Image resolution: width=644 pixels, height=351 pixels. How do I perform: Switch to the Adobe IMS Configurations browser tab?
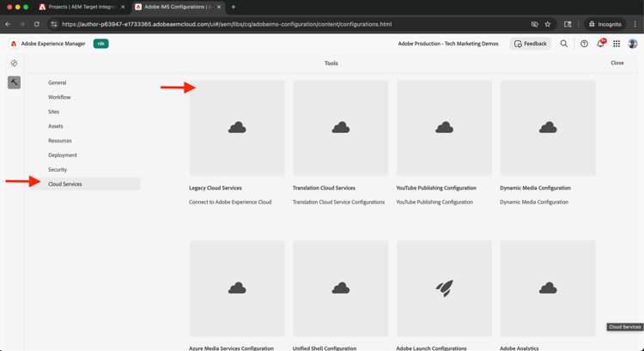pyautogui.click(x=179, y=7)
